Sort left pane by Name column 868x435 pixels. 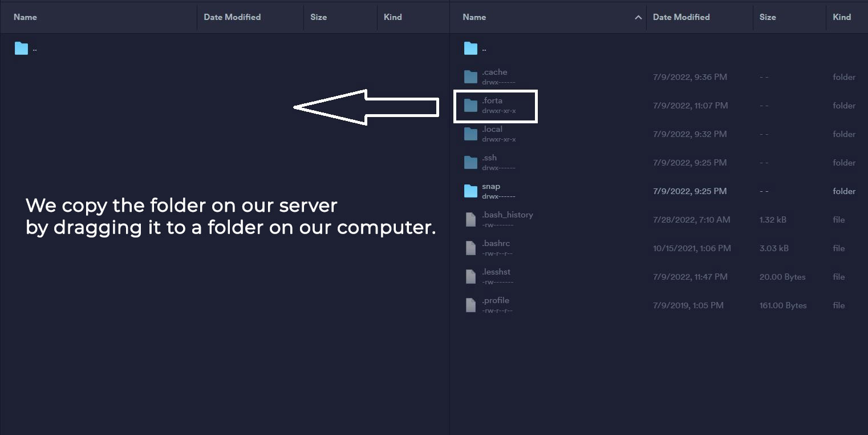pyautogui.click(x=25, y=17)
